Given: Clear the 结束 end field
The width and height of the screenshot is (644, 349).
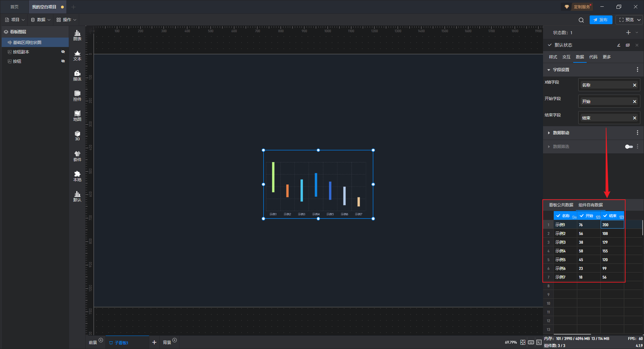Looking at the screenshot, I should (x=635, y=118).
